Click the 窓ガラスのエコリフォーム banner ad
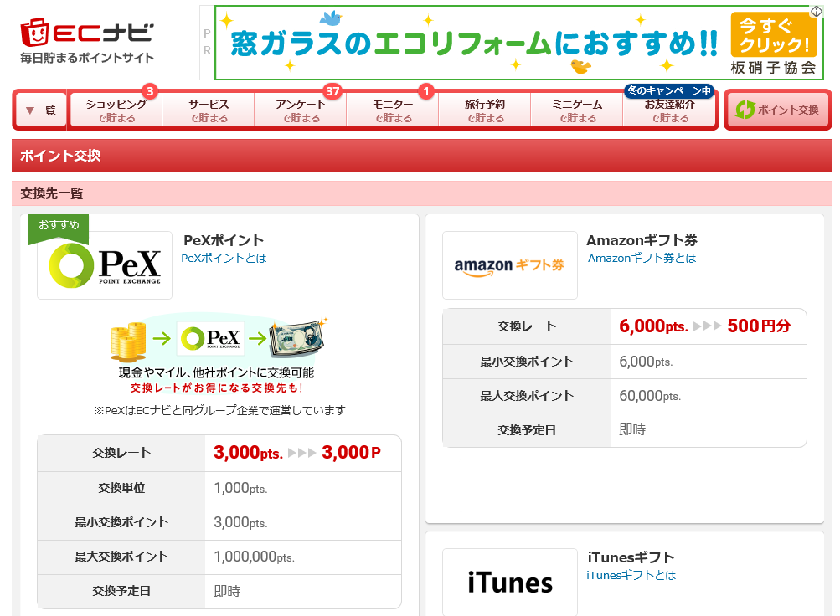This screenshot has width=840, height=616. point(518,43)
